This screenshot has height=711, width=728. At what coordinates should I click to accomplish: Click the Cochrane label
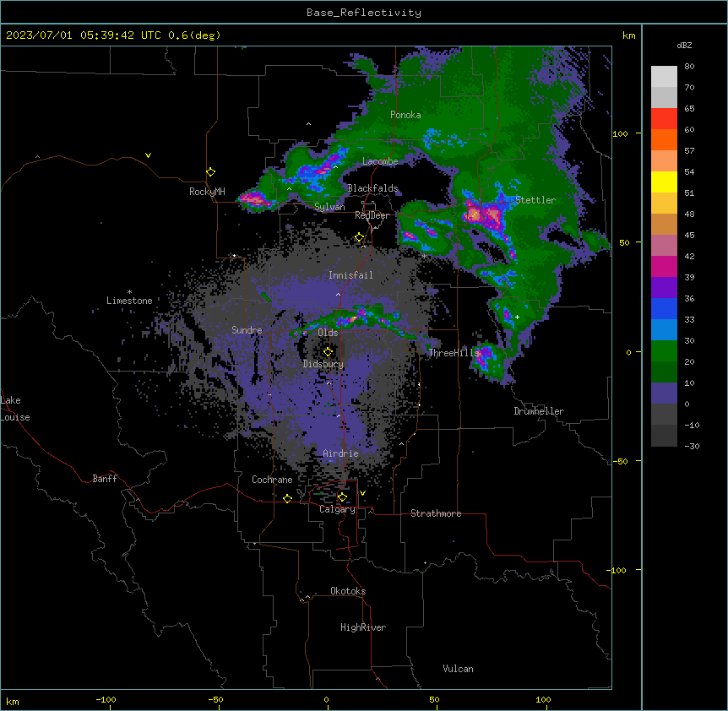click(x=272, y=480)
